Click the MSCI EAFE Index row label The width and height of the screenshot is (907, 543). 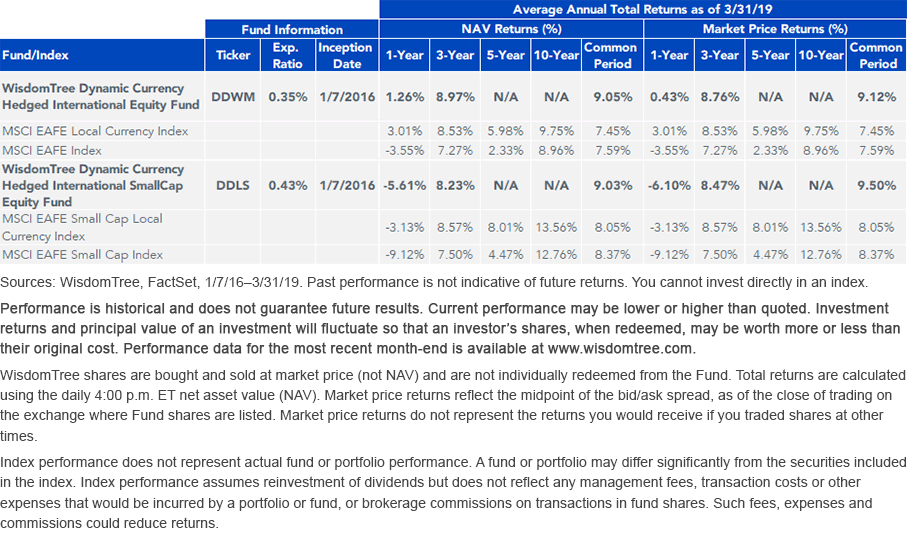(x=51, y=151)
